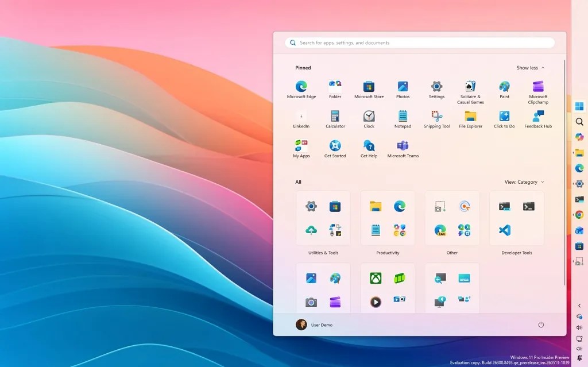
Task: Launch Notepad from pinned apps
Action: click(403, 119)
